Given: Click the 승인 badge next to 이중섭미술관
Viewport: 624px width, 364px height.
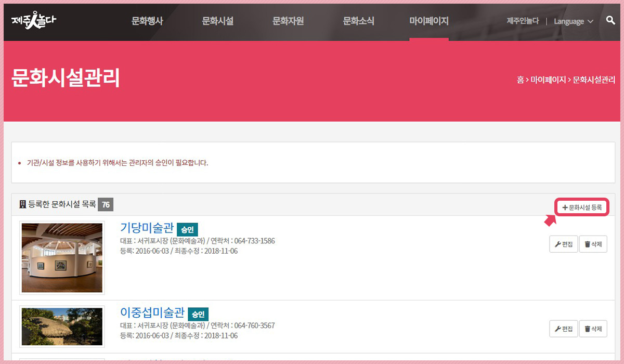Looking at the screenshot, I should coord(198,314).
